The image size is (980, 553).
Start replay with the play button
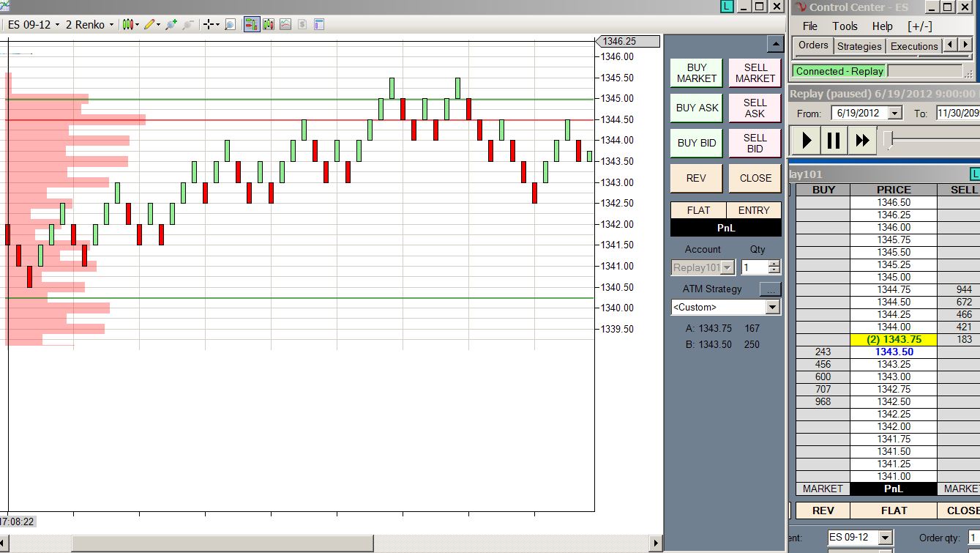pos(807,140)
